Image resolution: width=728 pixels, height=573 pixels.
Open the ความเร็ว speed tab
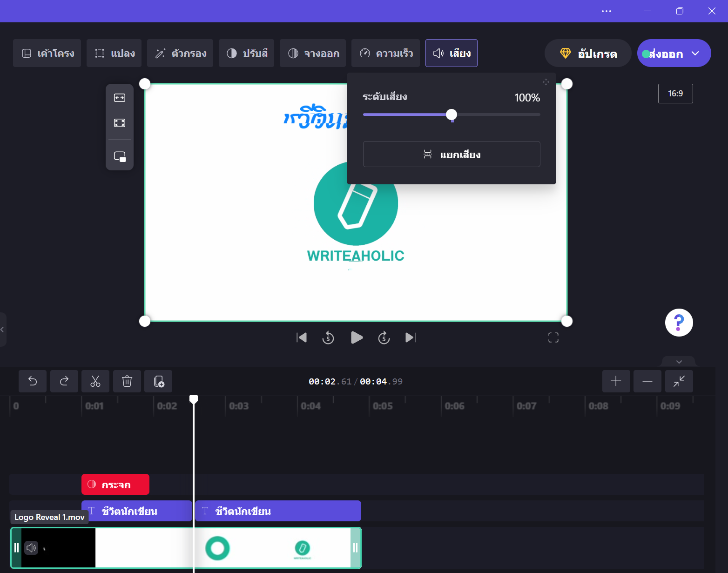point(386,53)
